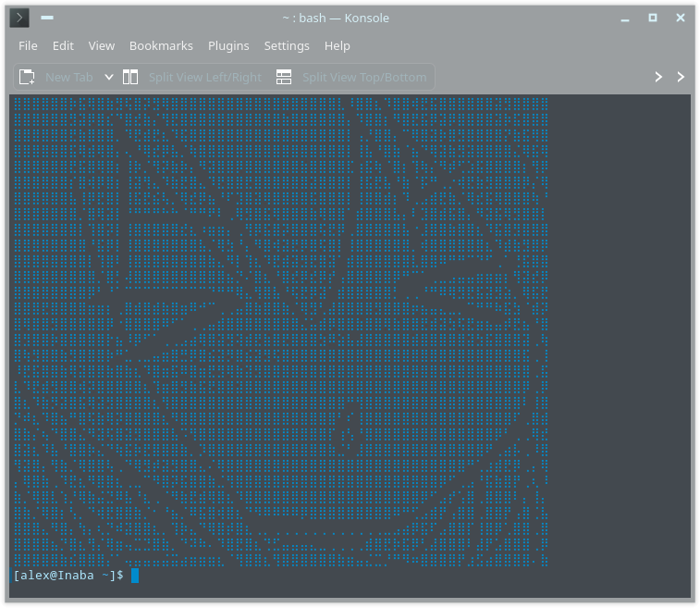The width and height of the screenshot is (700, 608).
Task: Click the Split View Top/Bottom label
Action: pos(364,78)
